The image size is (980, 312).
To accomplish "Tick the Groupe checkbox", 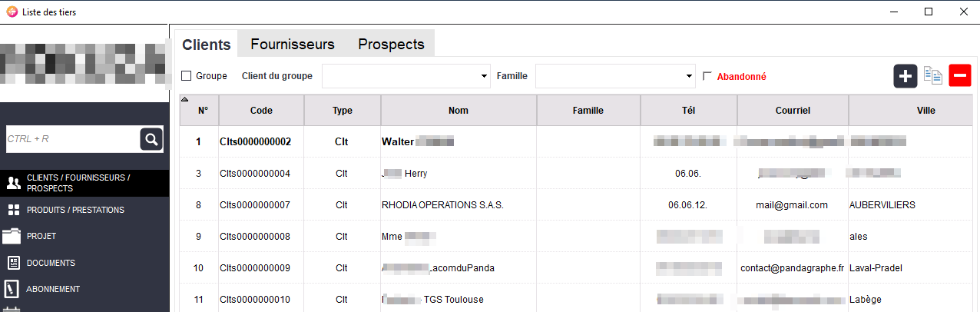I will tap(186, 76).
